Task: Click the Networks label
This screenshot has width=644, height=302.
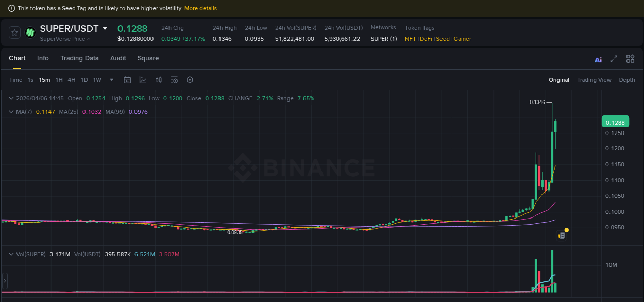Action: pos(383,28)
